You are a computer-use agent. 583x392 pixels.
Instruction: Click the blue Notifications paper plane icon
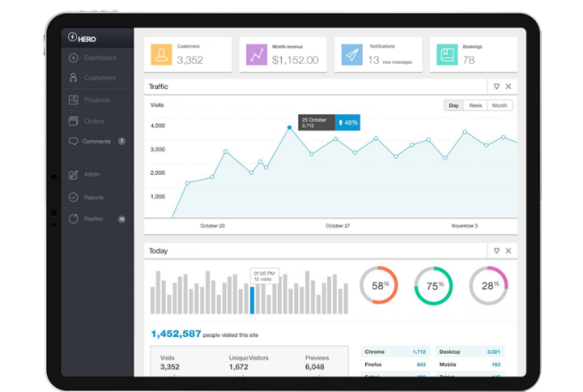coord(351,55)
